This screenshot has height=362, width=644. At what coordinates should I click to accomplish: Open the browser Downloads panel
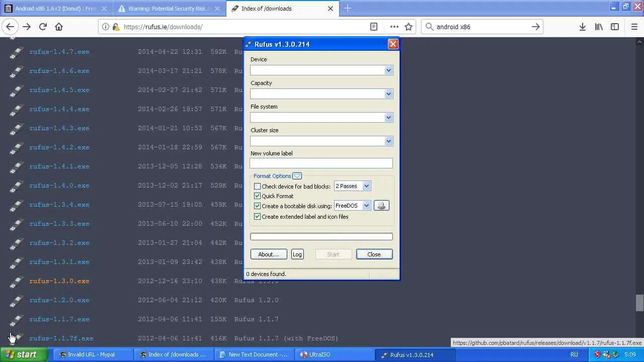click(x=582, y=27)
